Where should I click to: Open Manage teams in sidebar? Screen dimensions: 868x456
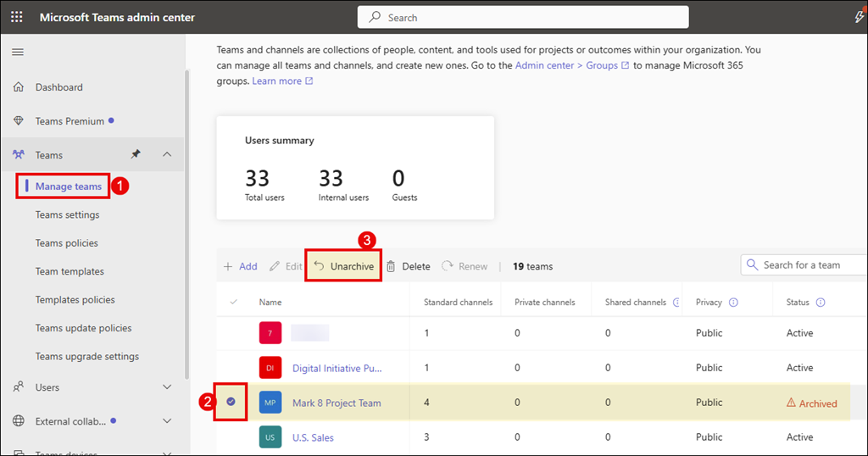69,186
